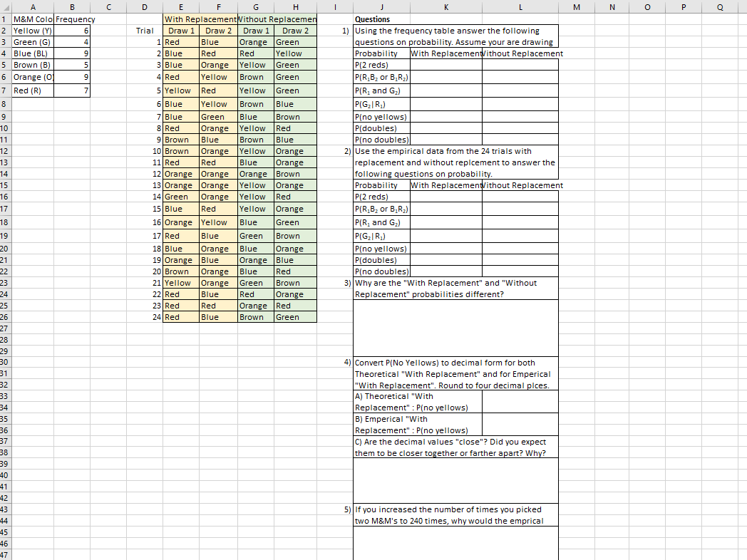Click the bold 'Questions' heading
This screenshot has height=560, width=747.
click(x=372, y=19)
